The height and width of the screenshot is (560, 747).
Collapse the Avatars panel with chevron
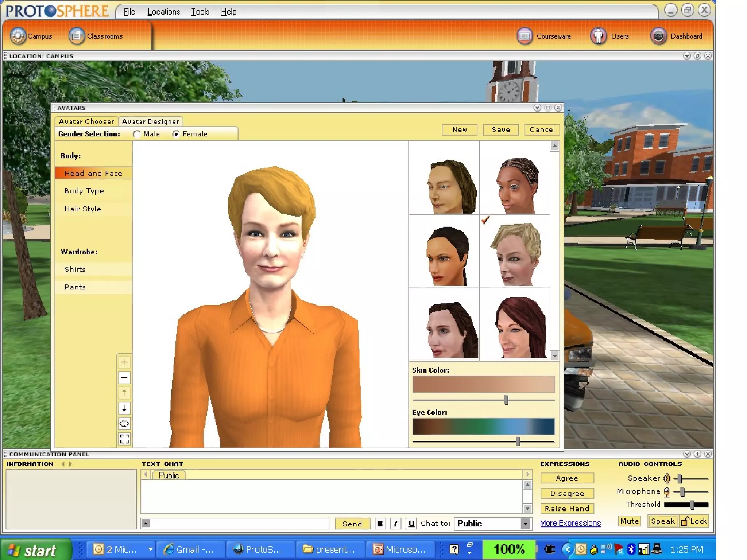(x=537, y=108)
